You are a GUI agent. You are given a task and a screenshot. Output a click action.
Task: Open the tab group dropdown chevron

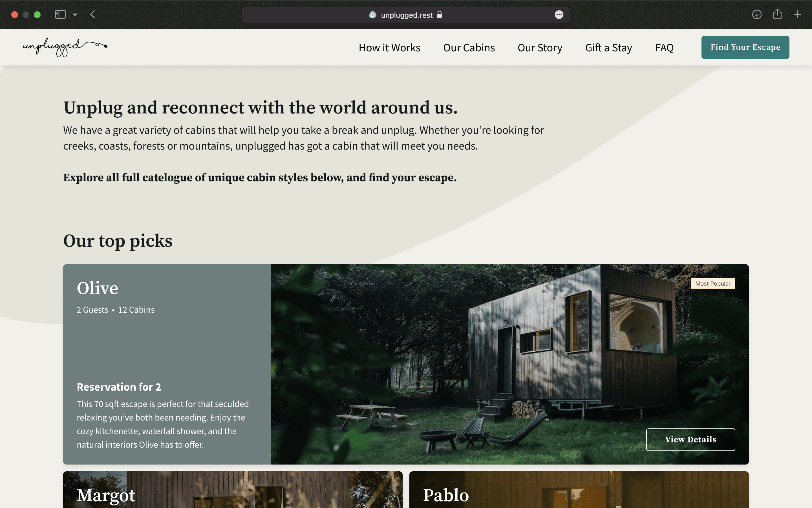(75, 14)
